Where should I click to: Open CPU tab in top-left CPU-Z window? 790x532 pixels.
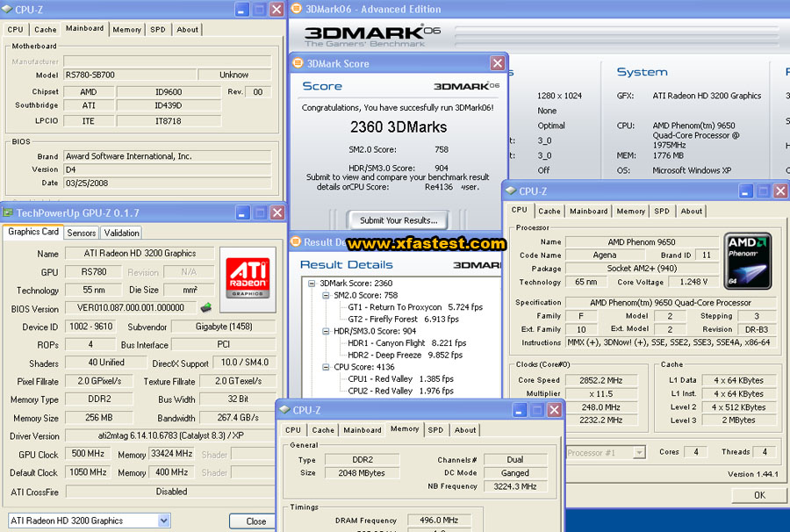click(15, 30)
